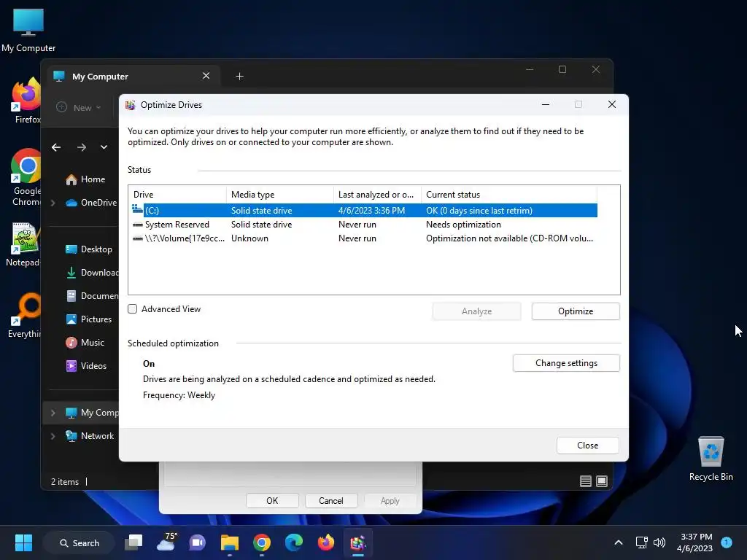Open OneDrive in the sidebar

point(90,203)
